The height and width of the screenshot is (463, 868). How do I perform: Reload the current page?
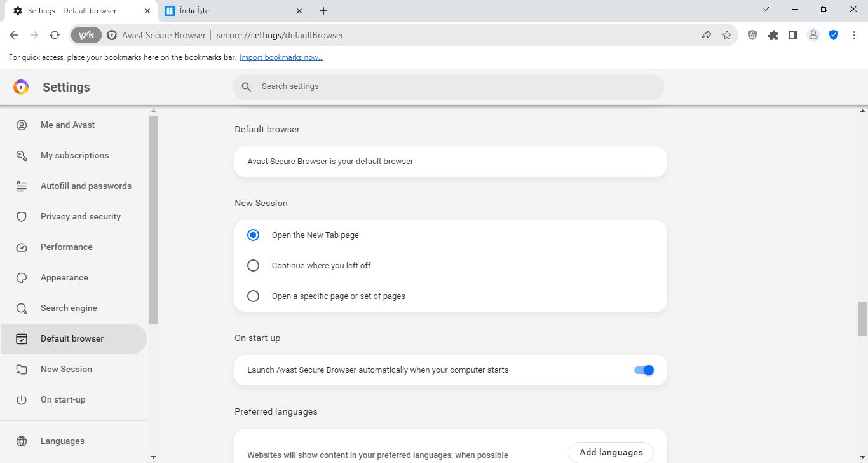coord(55,35)
